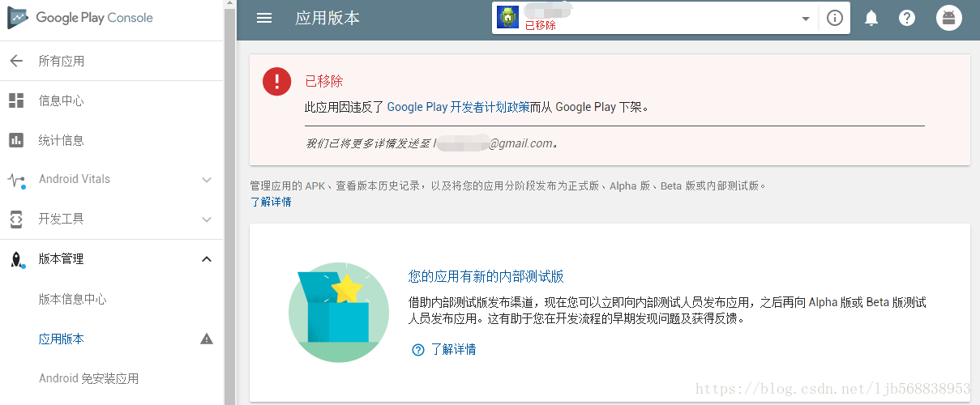Go to 所有应用

(x=62, y=61)
